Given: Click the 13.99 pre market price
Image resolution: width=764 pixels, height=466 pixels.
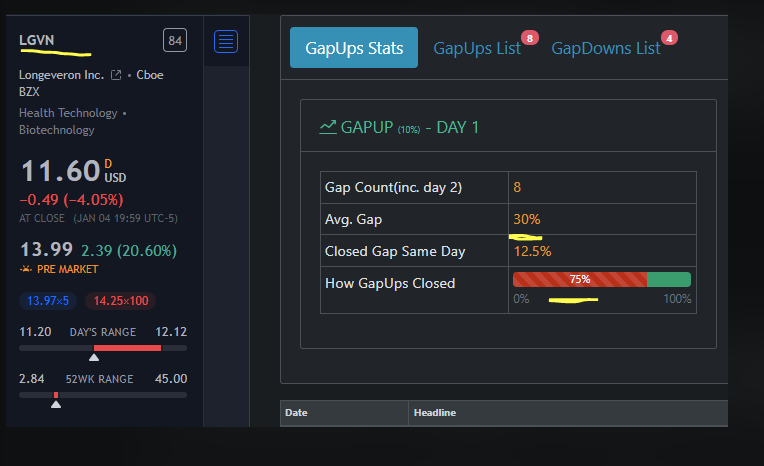Looking at the screenshot, I should [x=46, y=250].
